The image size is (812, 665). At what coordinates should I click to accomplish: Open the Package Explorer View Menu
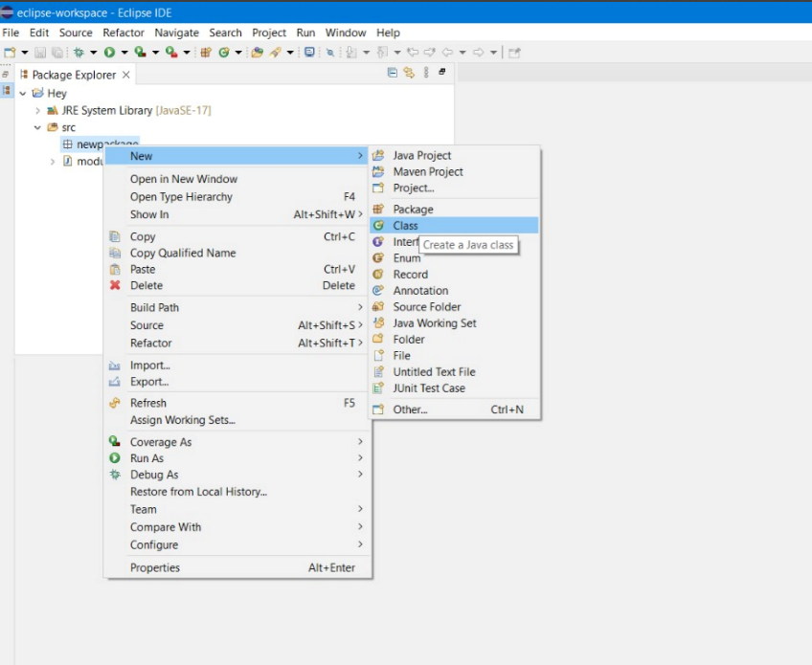(x=426, y=75)
